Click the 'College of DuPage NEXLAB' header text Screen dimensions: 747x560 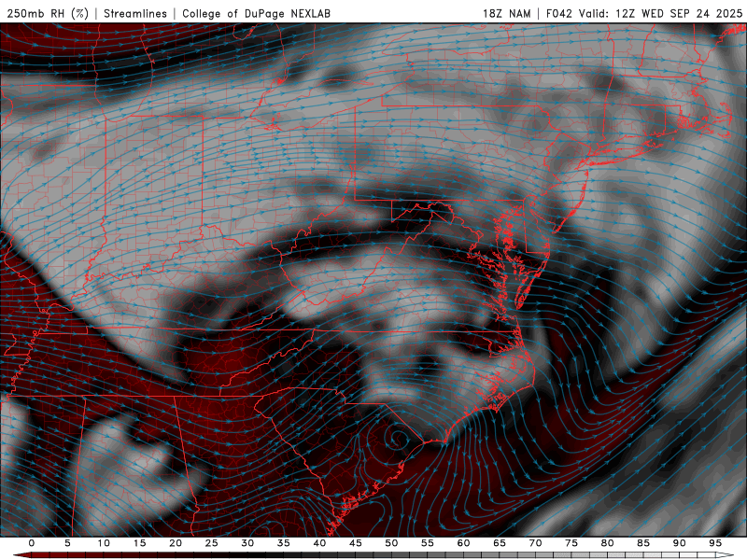point(256,13)
